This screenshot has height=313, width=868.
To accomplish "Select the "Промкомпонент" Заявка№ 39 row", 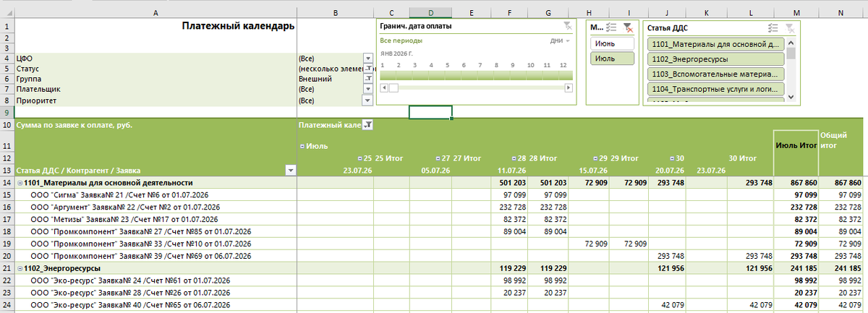I will (156, 255).
